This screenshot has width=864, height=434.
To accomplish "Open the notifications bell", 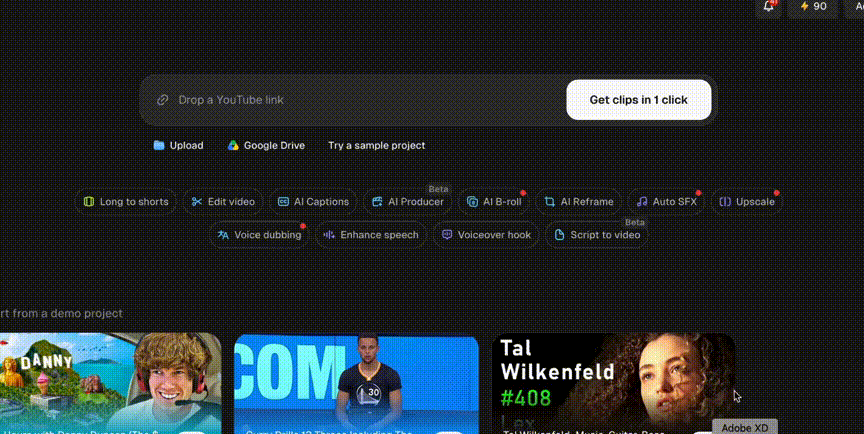I will pos(768,7).
